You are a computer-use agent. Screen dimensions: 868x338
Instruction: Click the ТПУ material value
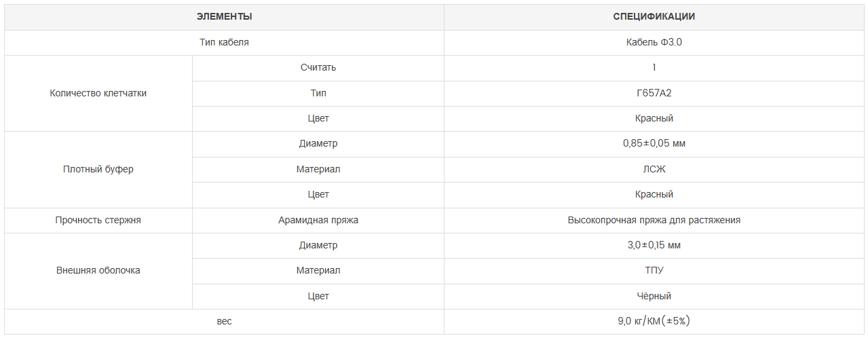(654, 270)
